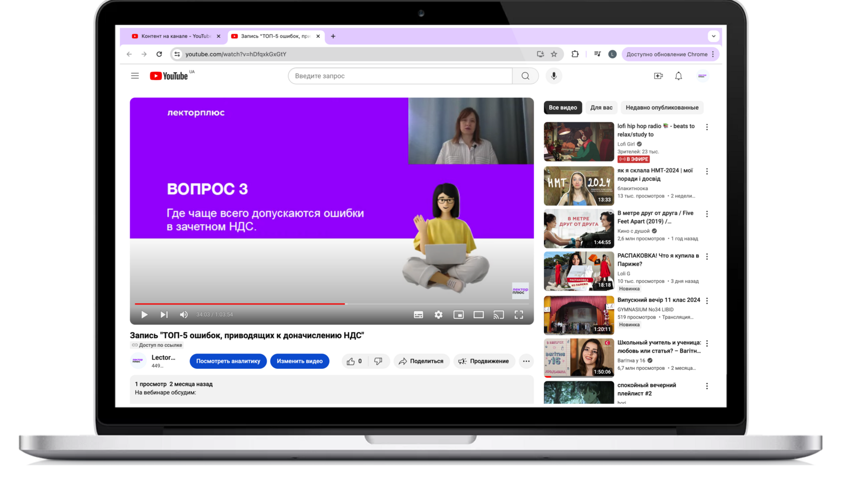
Task: Open options for Школьный учитель и ученица
Action: (x=707, y=344)
